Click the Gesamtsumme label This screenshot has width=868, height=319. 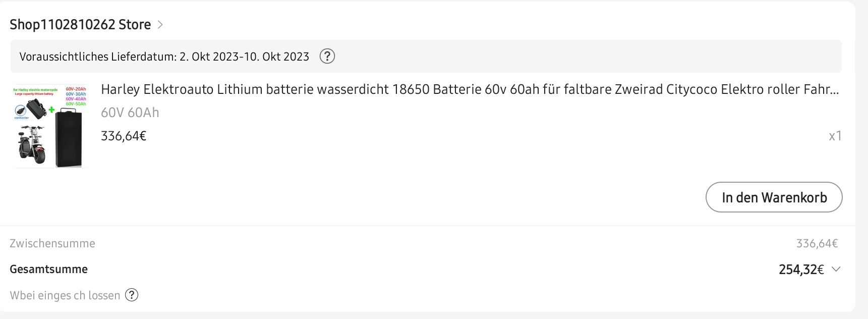tap(49, 269)
